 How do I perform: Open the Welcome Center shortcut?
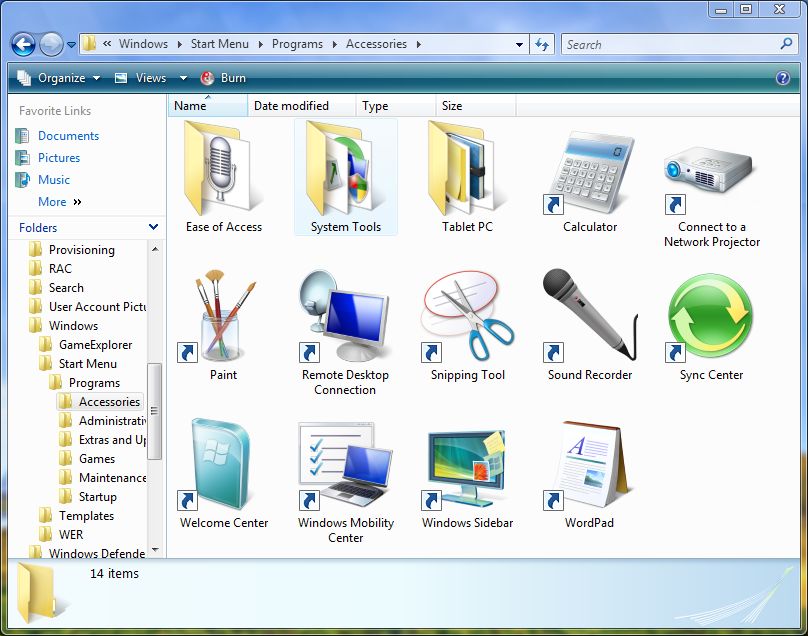click(x=224, y=474)
